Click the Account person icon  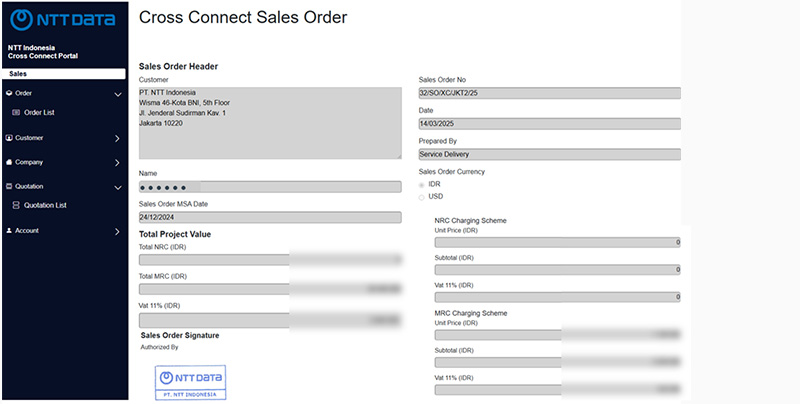[9, 230]
